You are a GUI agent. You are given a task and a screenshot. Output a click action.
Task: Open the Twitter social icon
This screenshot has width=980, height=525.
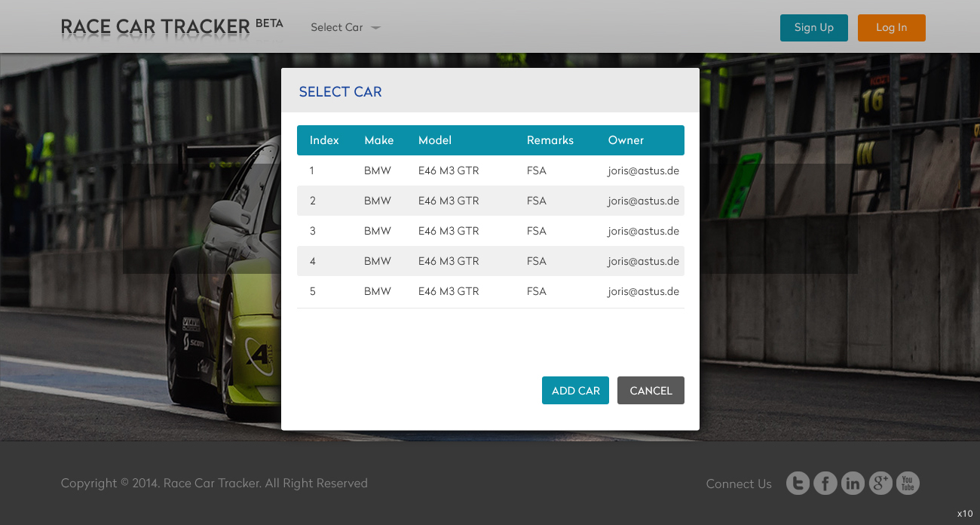pos(798,484)
